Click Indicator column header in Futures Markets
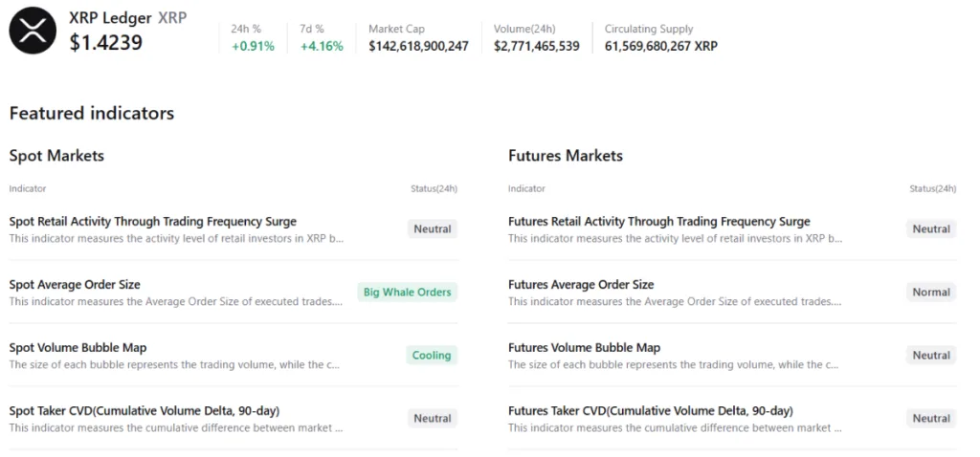 click(526, 188)
